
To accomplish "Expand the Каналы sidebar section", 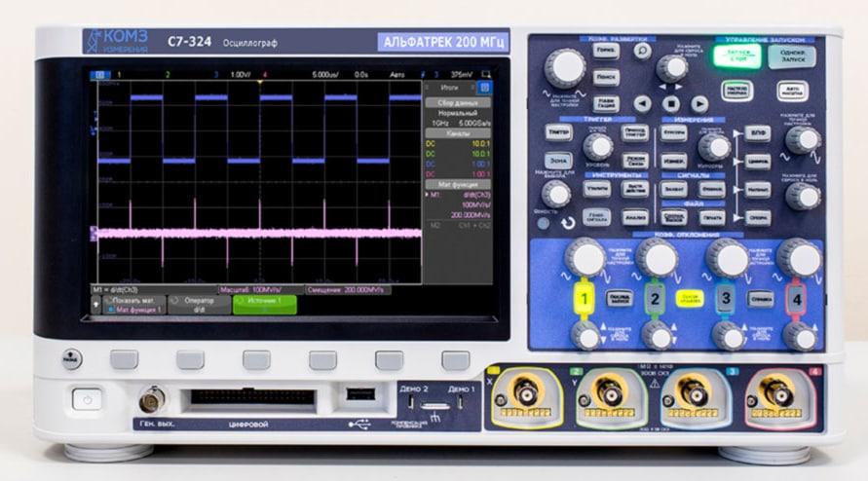I will pyautogui.click(x=458, y=133).
